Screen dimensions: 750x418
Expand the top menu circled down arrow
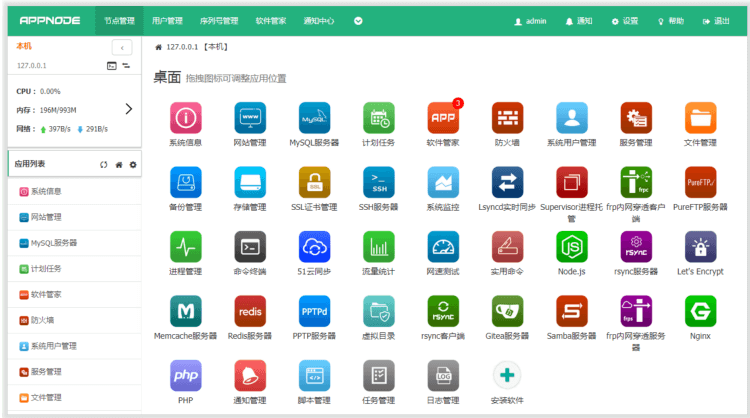[358, 21]
